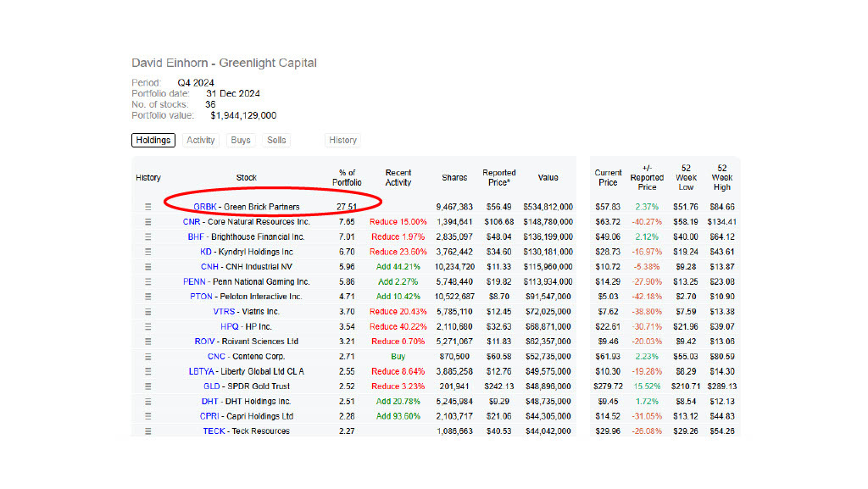This screenshot has height=489, width=868.
Task: Open the Sells tab
Action: (277, 140)
